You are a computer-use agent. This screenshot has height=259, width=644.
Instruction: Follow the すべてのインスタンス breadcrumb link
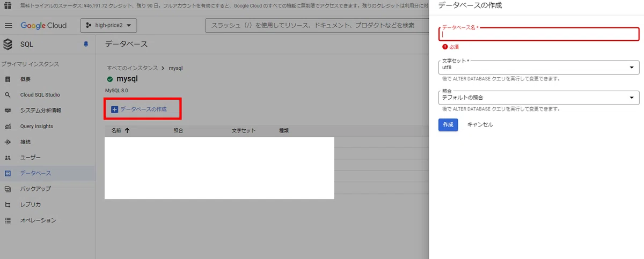132,68
